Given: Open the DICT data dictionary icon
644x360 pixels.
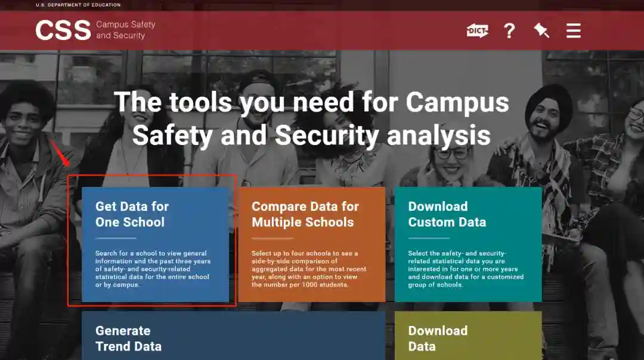Looking at the screenshot, I should pos(477,30).
